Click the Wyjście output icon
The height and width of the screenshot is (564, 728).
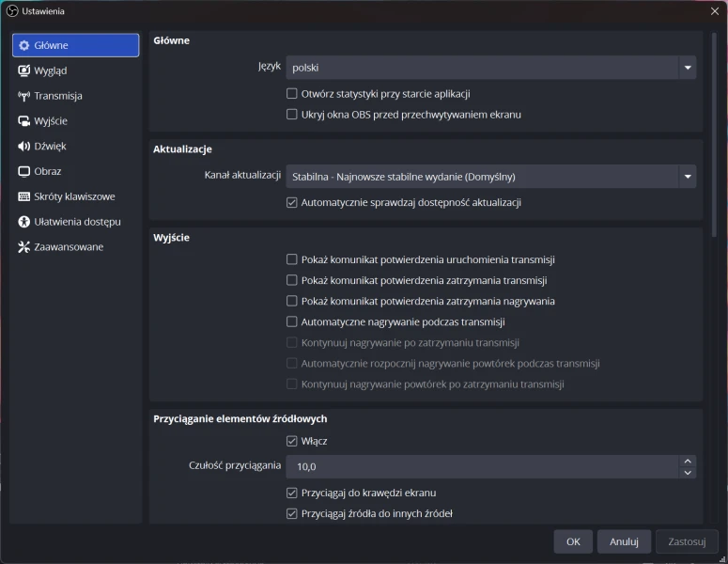click(24, 121)
